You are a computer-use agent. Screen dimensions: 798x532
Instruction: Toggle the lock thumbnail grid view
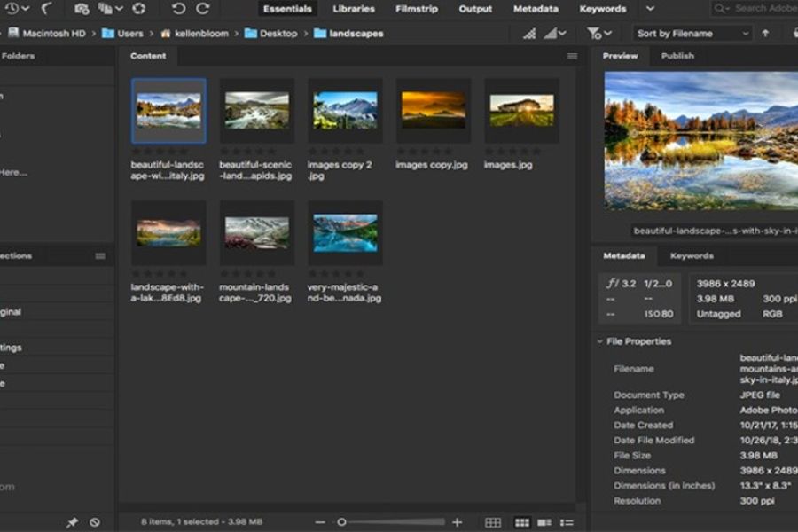coord(493,522)
